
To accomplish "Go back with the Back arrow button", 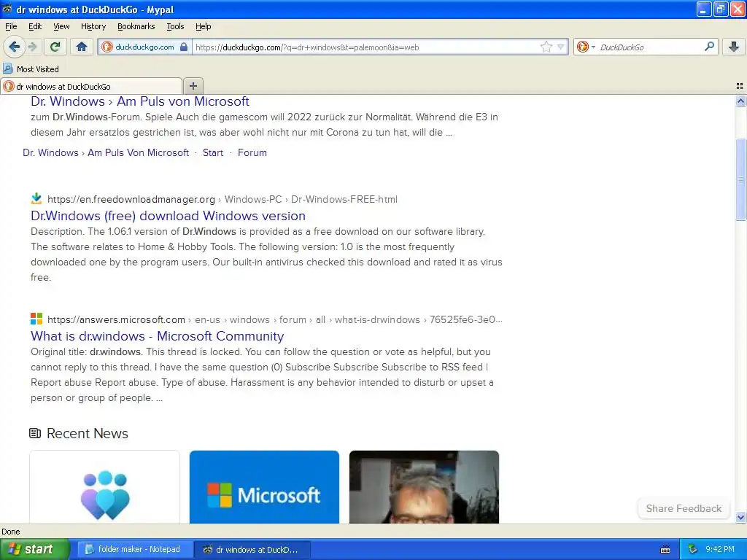I will 14,47.
